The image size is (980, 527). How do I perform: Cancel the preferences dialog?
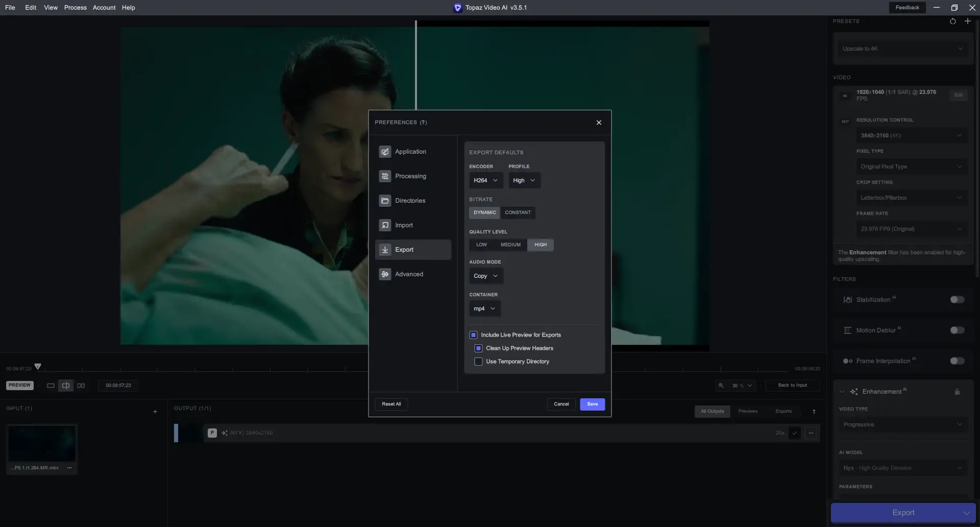point(561,404)
